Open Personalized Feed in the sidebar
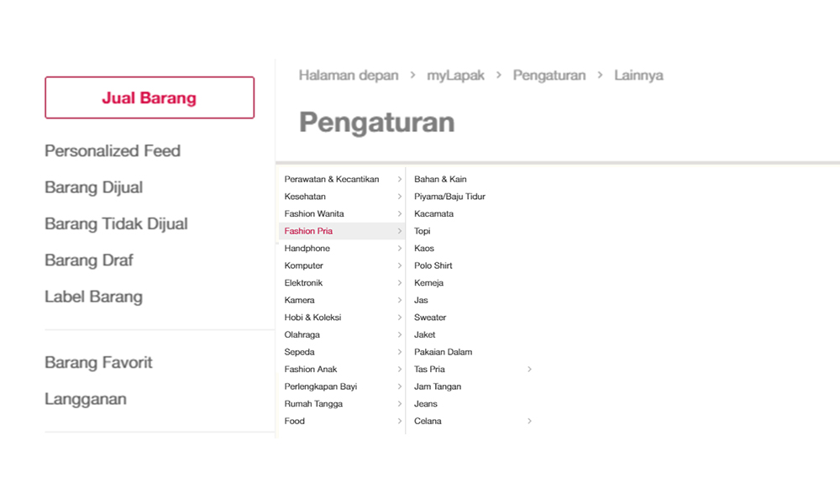Image resolution: width=840 pixels, height=504 pixels. 113,151
